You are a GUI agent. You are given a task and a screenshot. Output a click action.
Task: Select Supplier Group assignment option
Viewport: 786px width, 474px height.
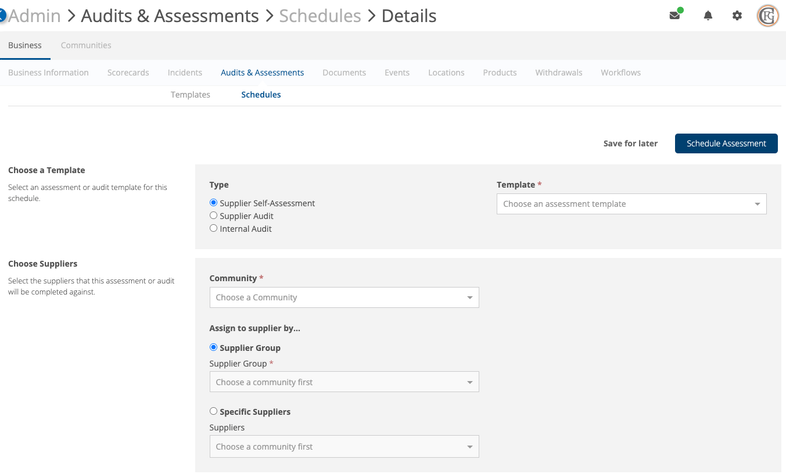(214, 348)
